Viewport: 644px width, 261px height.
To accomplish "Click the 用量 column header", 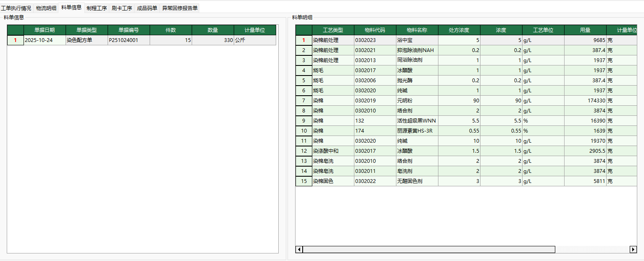I will 585,30.
